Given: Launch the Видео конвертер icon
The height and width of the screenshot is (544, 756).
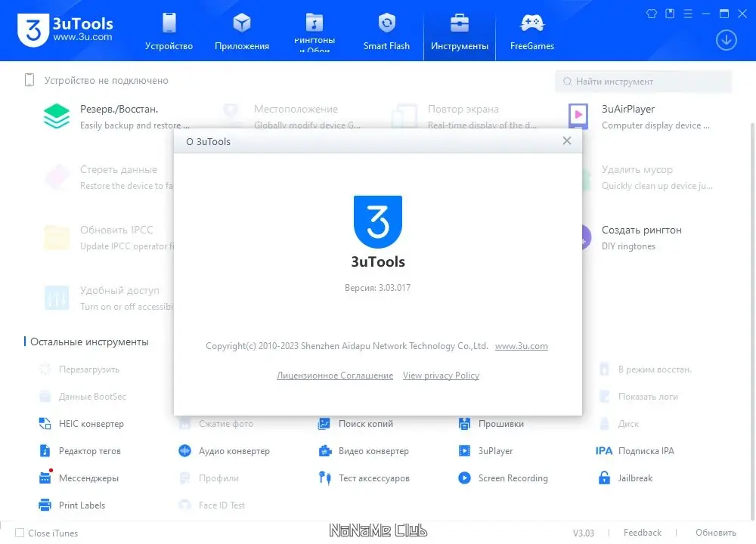Looking at the screenshot, I should coord(325,450).
